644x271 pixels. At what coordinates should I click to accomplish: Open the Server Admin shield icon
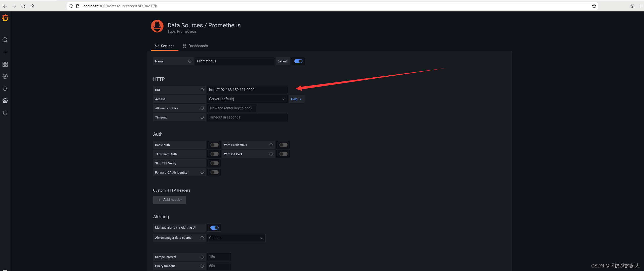pos(5,113)
